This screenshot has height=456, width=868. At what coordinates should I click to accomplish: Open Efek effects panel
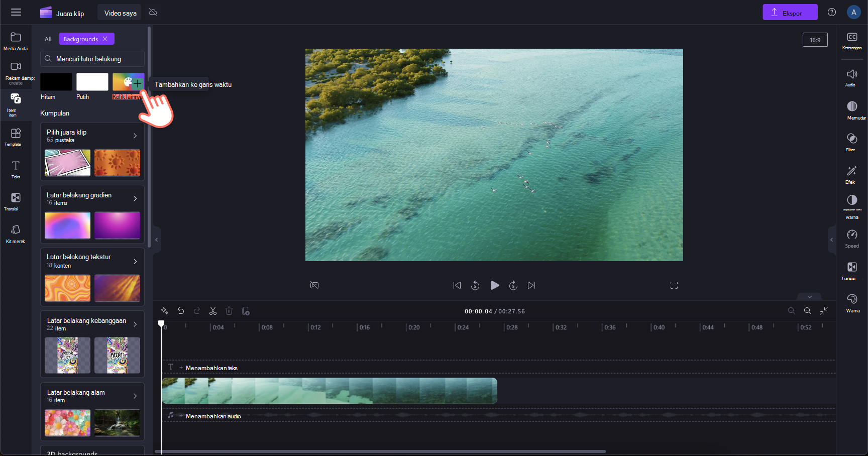(x=852, y=174)
